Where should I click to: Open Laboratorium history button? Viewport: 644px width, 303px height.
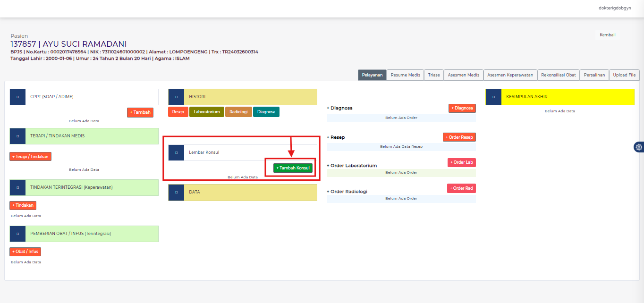(207, 112)
